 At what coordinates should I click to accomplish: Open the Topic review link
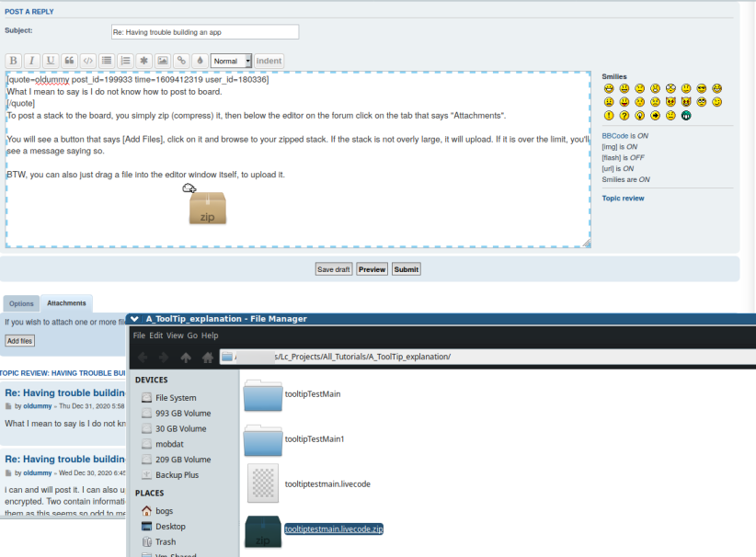point(623,198)
